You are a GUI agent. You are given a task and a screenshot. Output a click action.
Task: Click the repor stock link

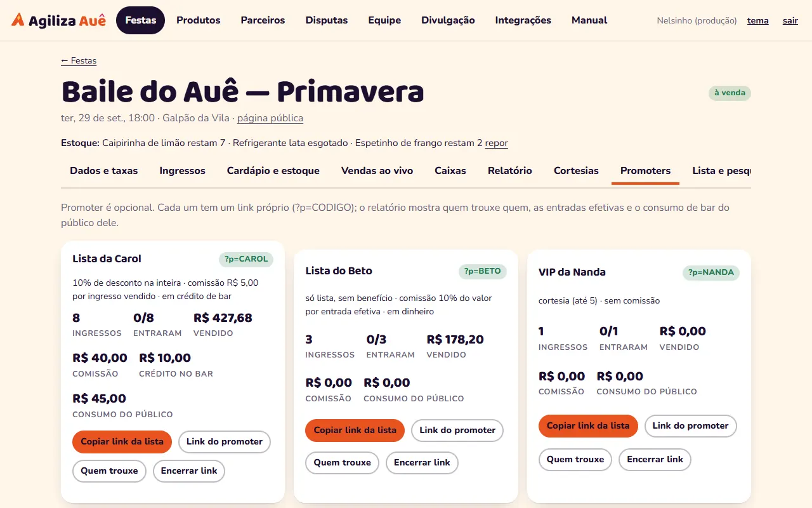[x=497, y=143]
